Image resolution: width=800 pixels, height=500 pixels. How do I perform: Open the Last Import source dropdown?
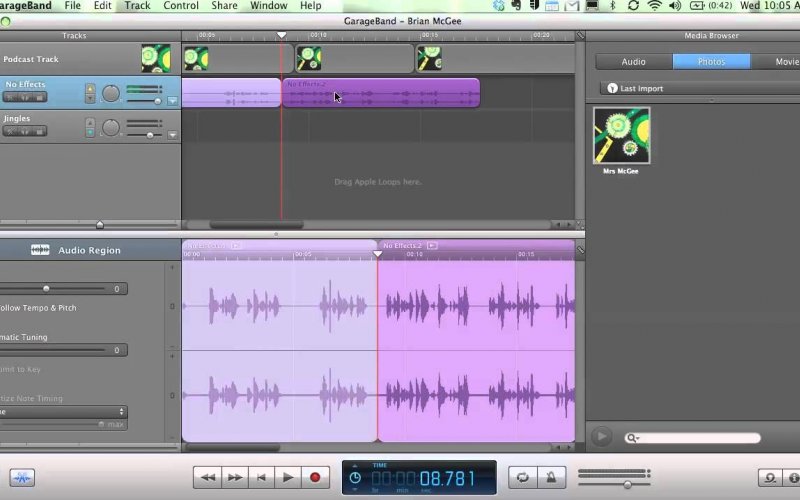tap(699, 88)
